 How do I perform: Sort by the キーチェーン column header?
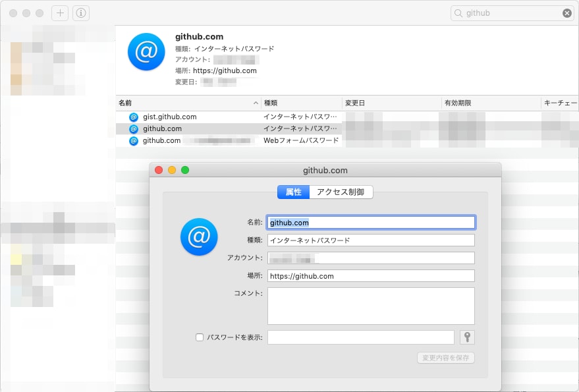[x=560, y=103]
